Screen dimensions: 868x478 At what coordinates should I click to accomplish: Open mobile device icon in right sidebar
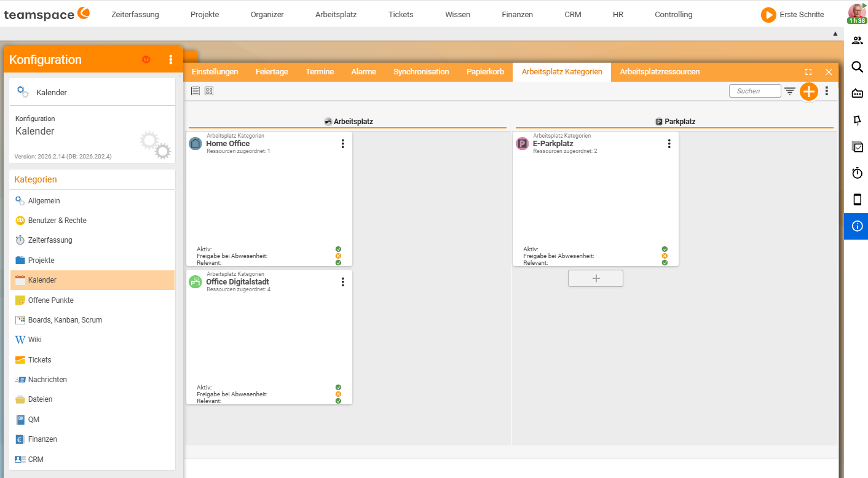pos(857,200)
